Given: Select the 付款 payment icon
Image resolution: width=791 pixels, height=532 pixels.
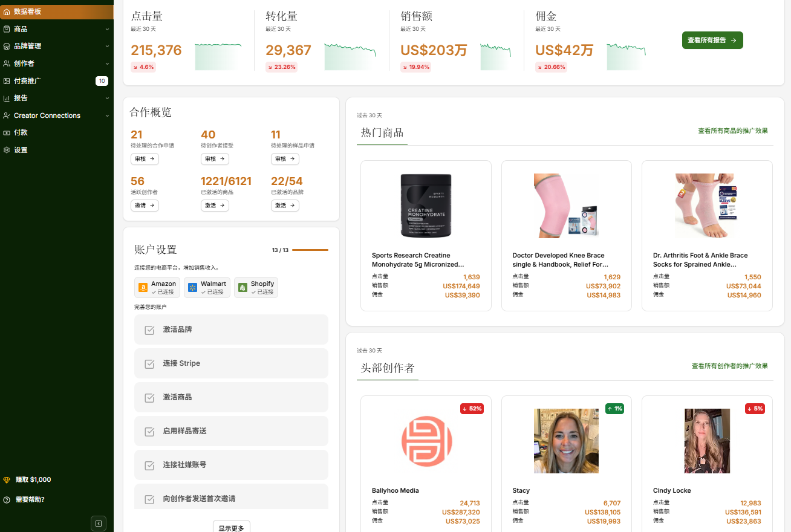Looking at the screenshot, I should pyautogui.click(x=7, y=132).
